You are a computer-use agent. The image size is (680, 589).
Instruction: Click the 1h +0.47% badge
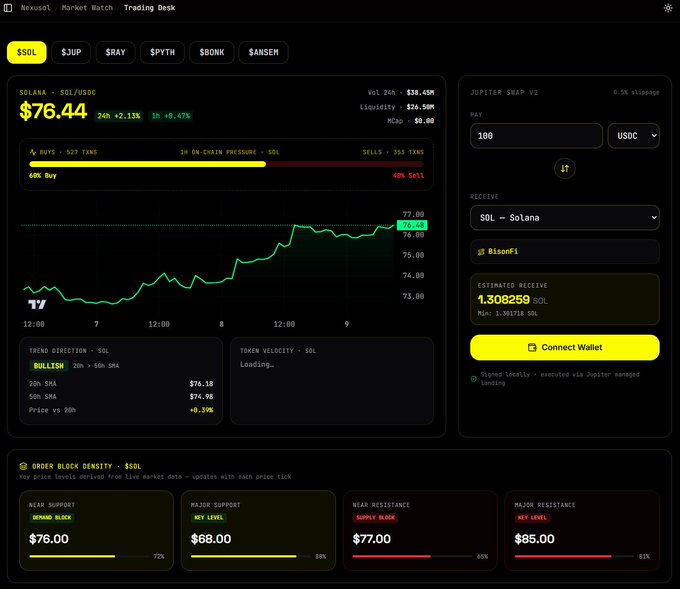pos(170,116)
